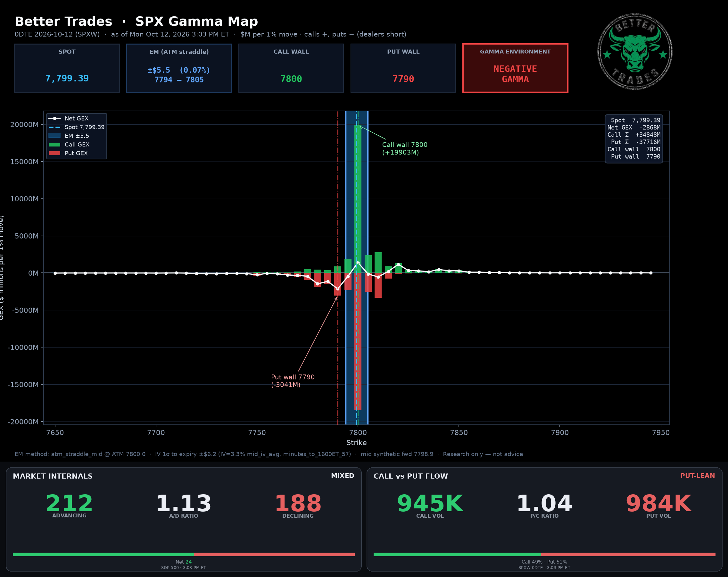
Task: Click the 'Net 24' label
Action: pyautogui.click(x=184, y=562)
